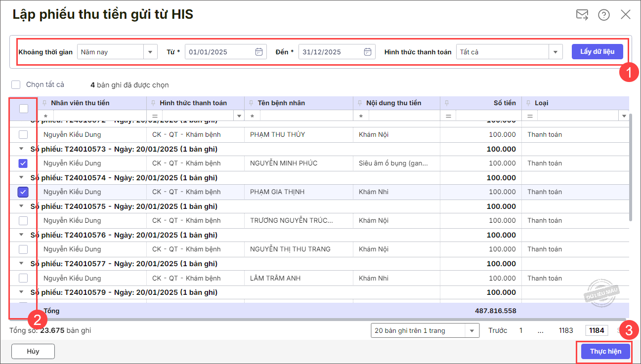Go to previous page with Trước
Viewport: 641px width, 364px height.
coord(498,330)
